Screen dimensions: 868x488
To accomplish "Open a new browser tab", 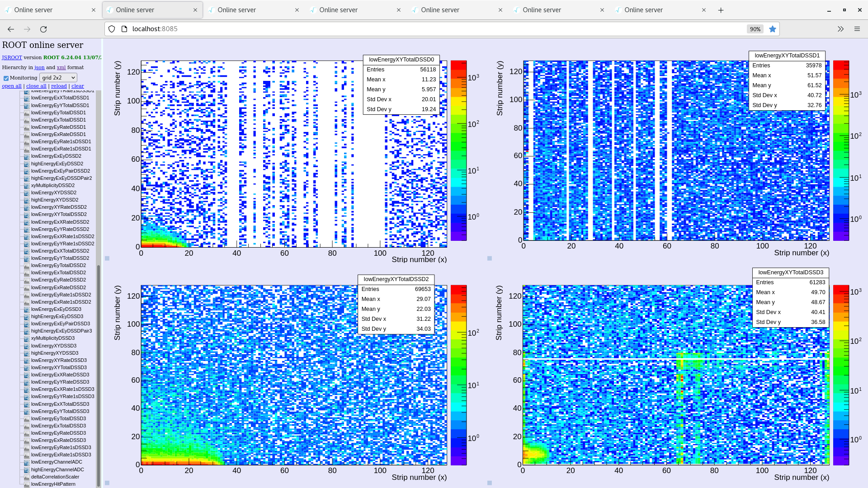I will pos(721,10).
